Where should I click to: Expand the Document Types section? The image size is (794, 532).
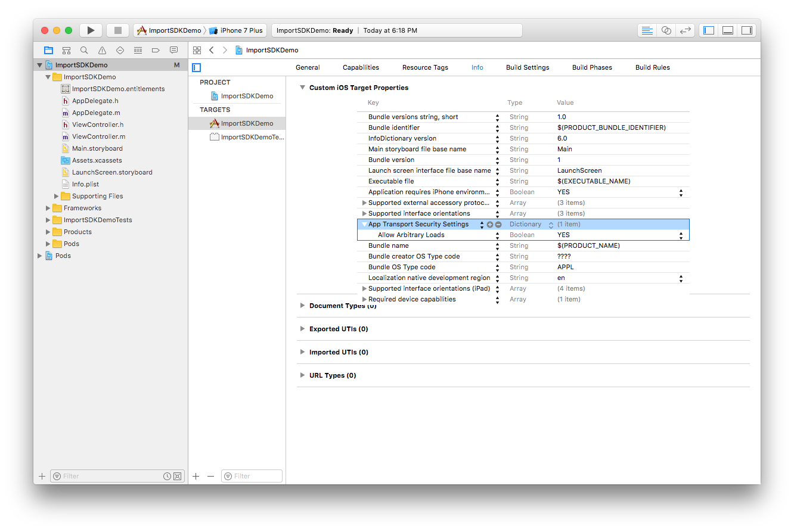(x=302, y=306)
